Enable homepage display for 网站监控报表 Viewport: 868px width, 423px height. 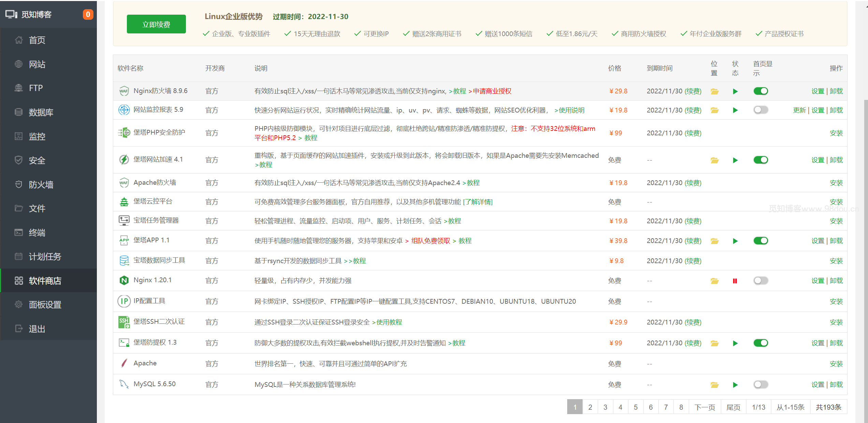(x=761, y=110)
